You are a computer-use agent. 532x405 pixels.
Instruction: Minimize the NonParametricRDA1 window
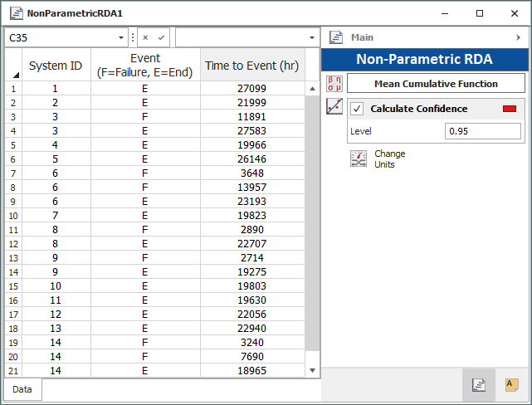[x=445, y=13]
